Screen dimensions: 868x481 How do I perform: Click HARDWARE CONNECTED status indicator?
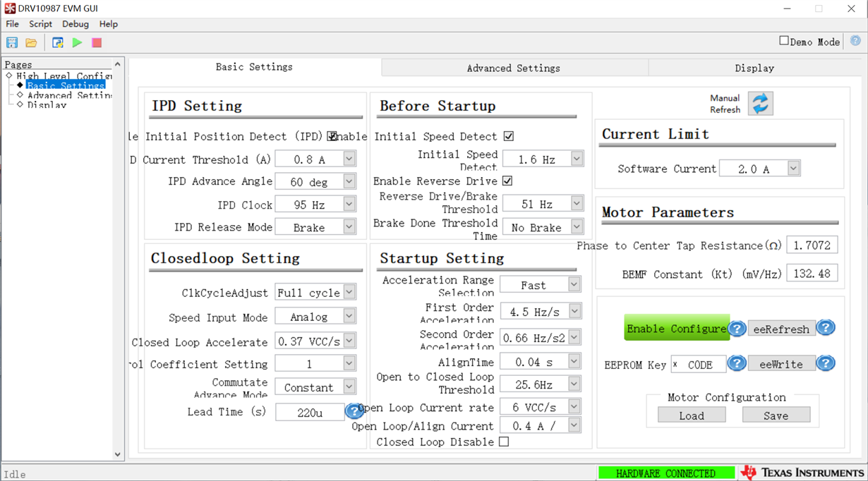click(665, 473)
